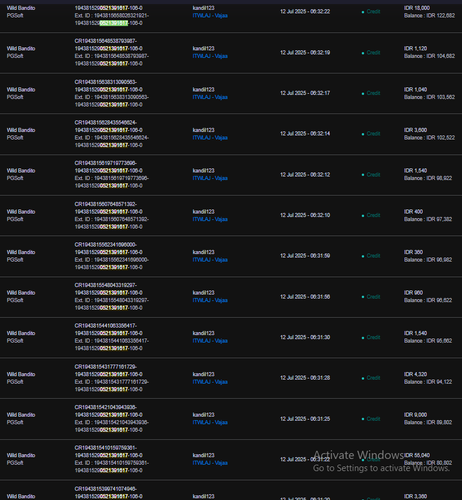462x500 pixels.
Task: Click green-highlighted ID segment in 06:32:22 row
Action: point(114,23)
